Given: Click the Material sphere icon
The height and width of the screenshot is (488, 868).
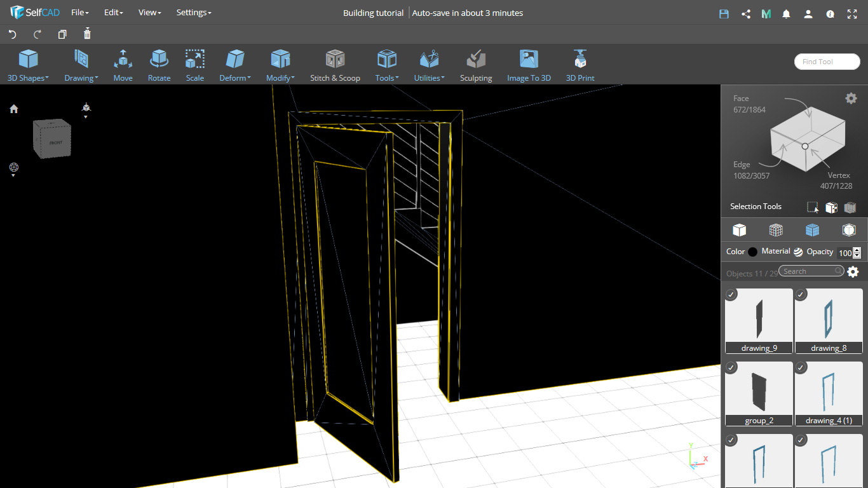Looking at the screenshot, I should pos(798,252).
